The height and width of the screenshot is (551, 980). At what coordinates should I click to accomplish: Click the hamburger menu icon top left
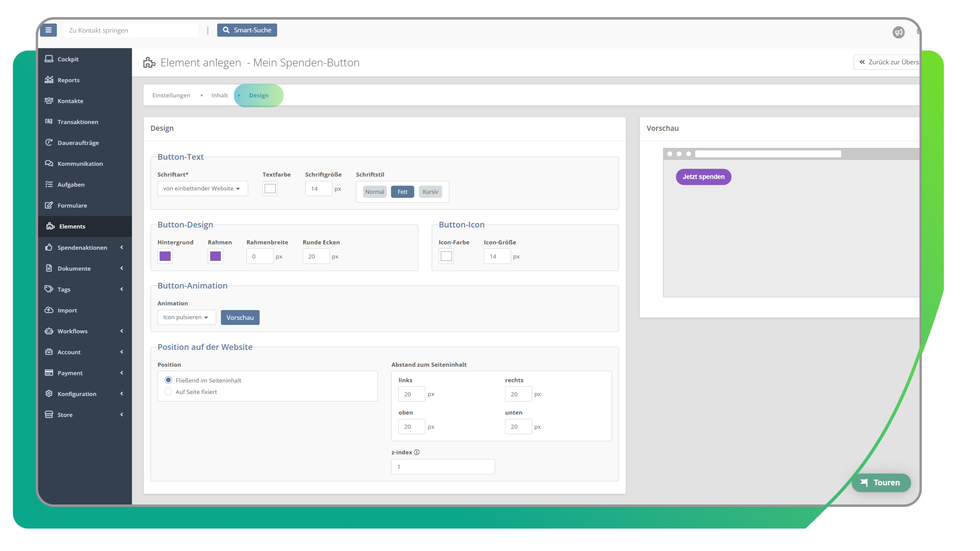[48, 30]
